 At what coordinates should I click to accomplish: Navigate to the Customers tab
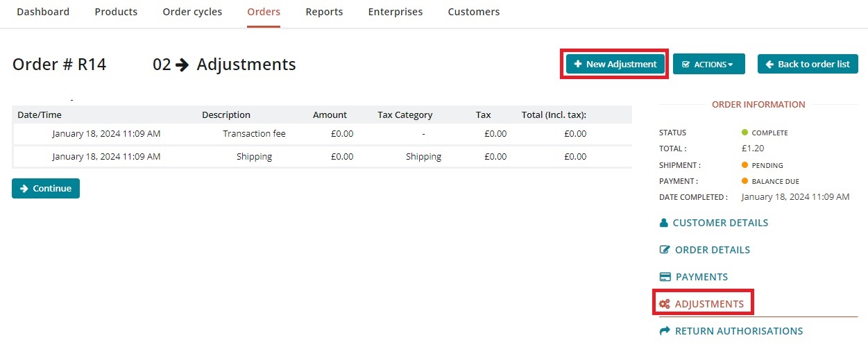pyautogui.click(x=474, y=12)
